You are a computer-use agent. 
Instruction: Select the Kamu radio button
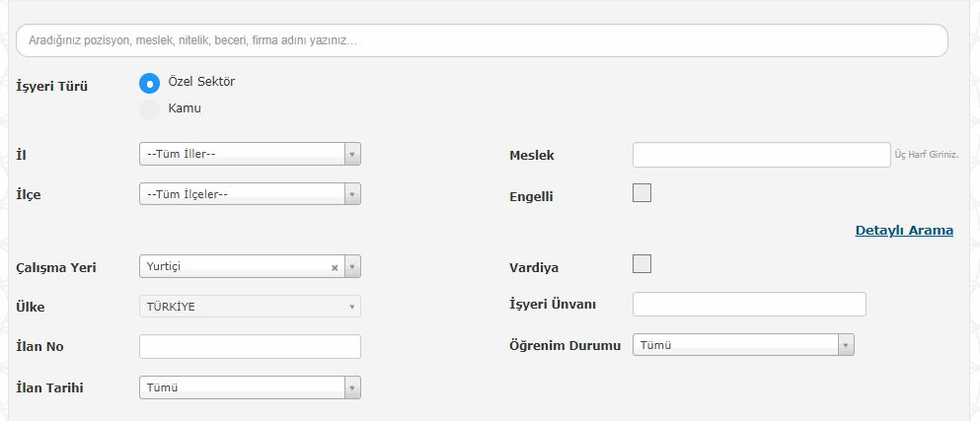coord(149,110)
